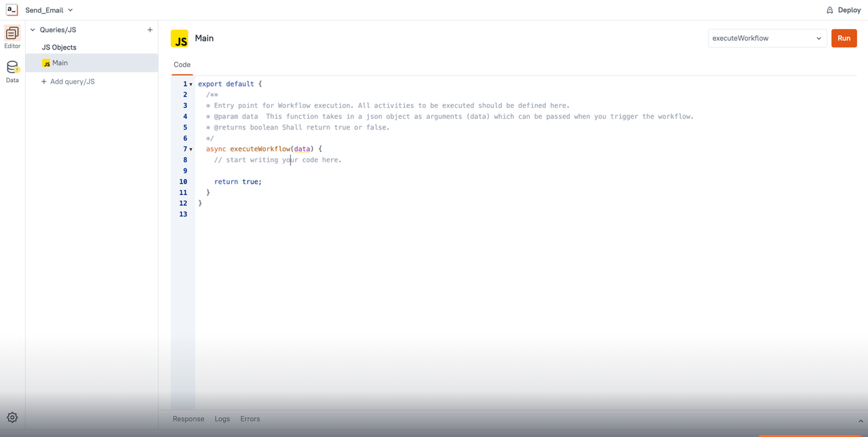
Task: Collapse the code fold arrow on line 1
Action: point(191,83)
